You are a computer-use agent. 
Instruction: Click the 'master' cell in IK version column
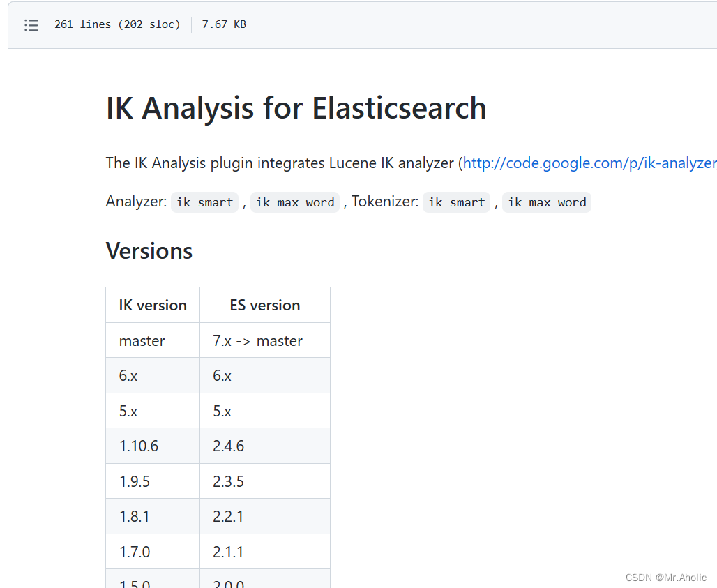point(153,340)
